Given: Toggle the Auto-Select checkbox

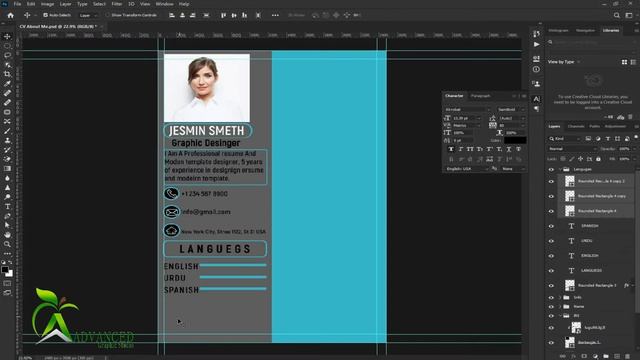Looking at the screenshot, I should tap(45, 15).
